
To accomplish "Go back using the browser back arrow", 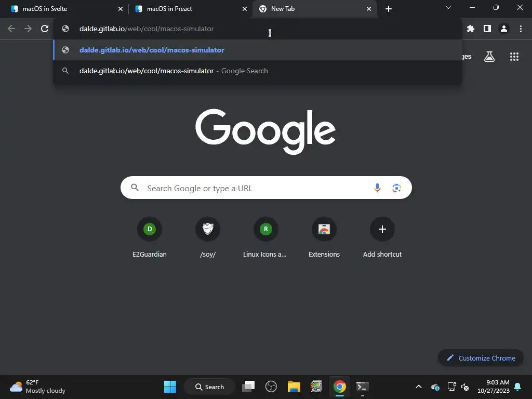I will pos(11,29).
